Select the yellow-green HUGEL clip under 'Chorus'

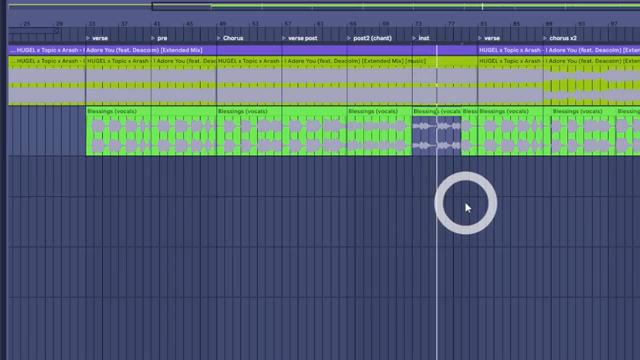[x=249, y=81]
